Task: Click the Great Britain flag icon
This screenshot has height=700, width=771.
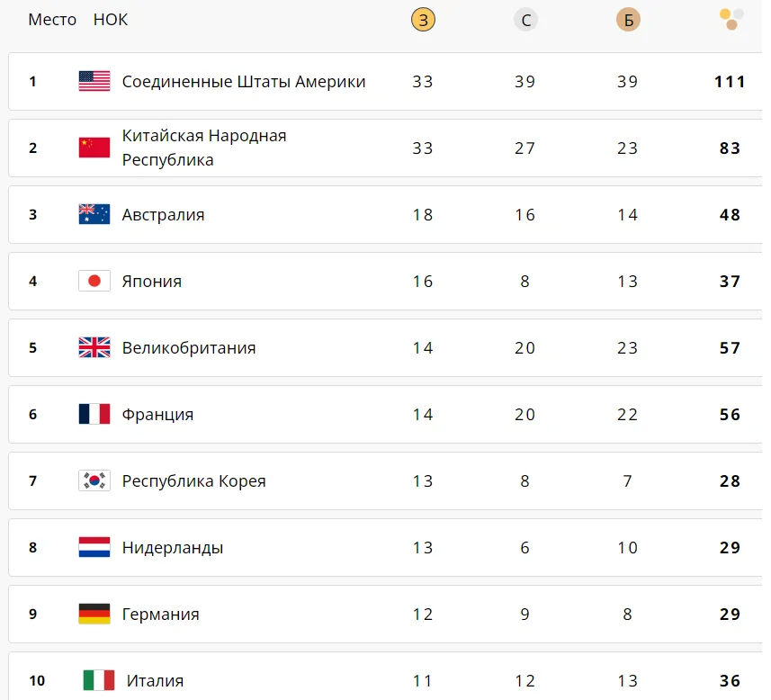Action: (x=94, y=347)
